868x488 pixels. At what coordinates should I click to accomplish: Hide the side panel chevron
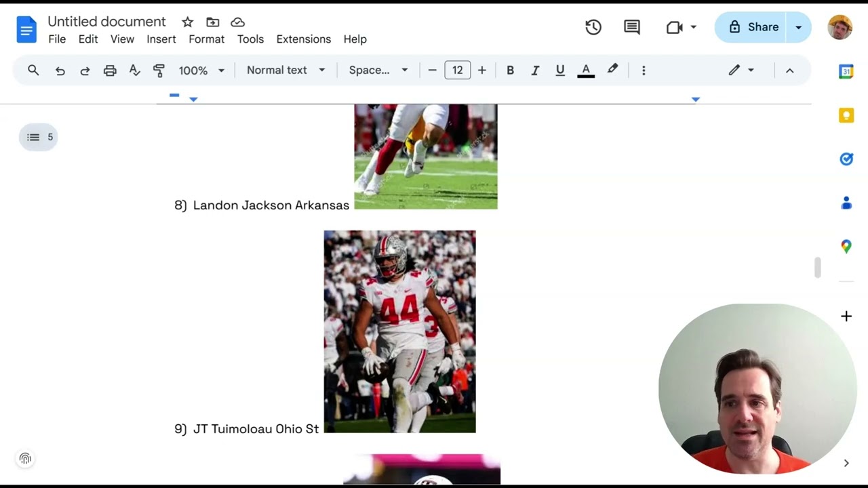pos(846,463)
